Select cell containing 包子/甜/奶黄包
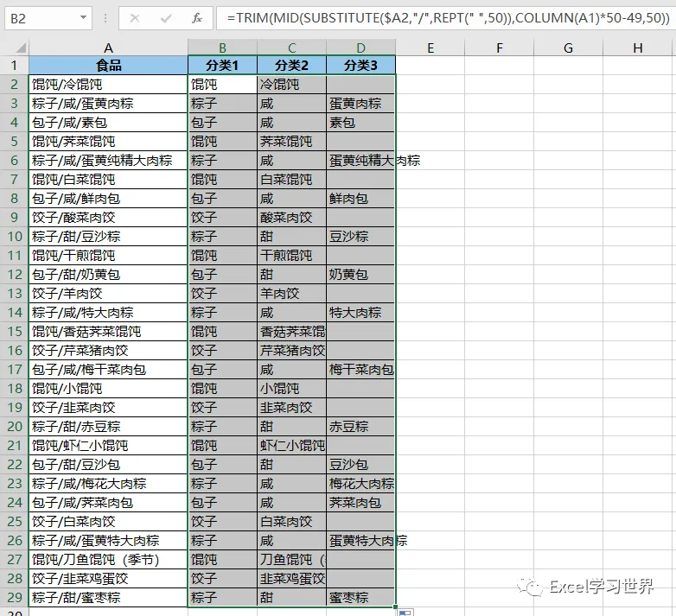The width and height of the screenshot is (676, 616). (108, 275)
